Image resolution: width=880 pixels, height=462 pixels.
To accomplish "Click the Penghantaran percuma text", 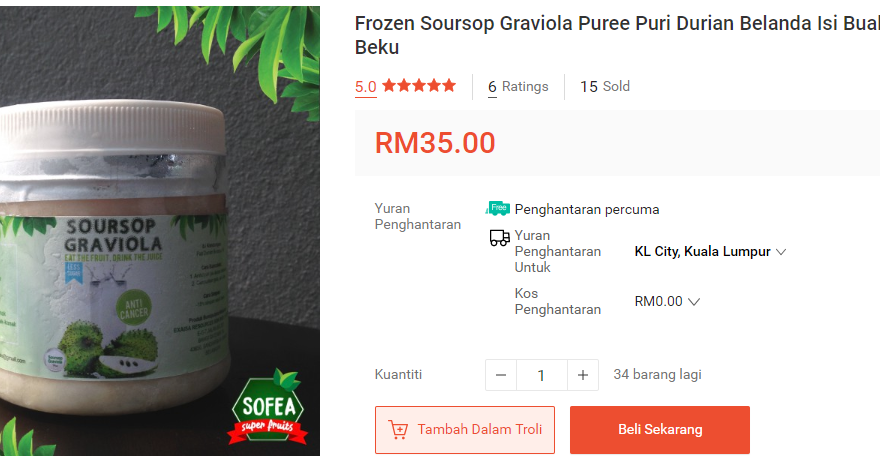I will coord(587,209).
